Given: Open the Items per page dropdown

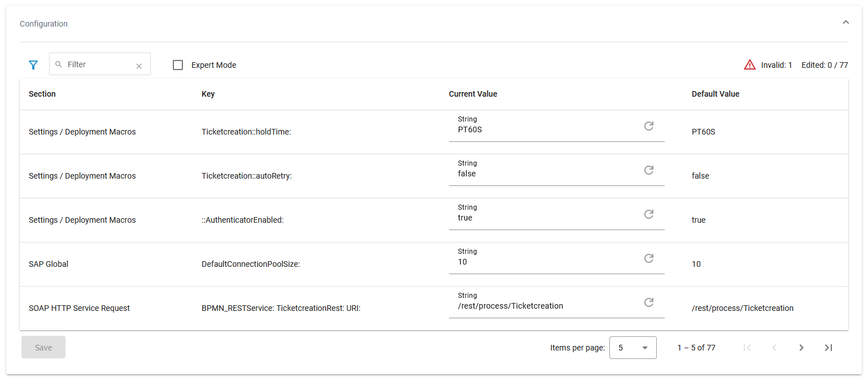Looking at the screenshot, I should [x=633, y=347].
